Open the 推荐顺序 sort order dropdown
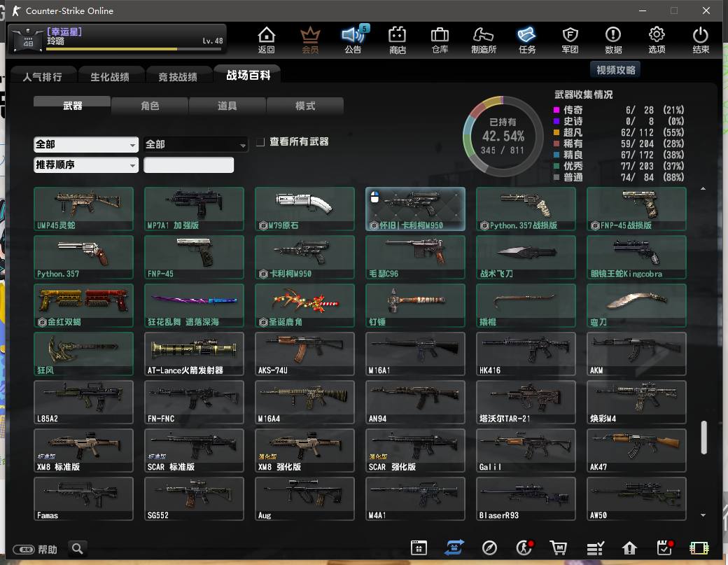Screen dimensions: 728x565 pyautogui.click(x=86, y=165)
